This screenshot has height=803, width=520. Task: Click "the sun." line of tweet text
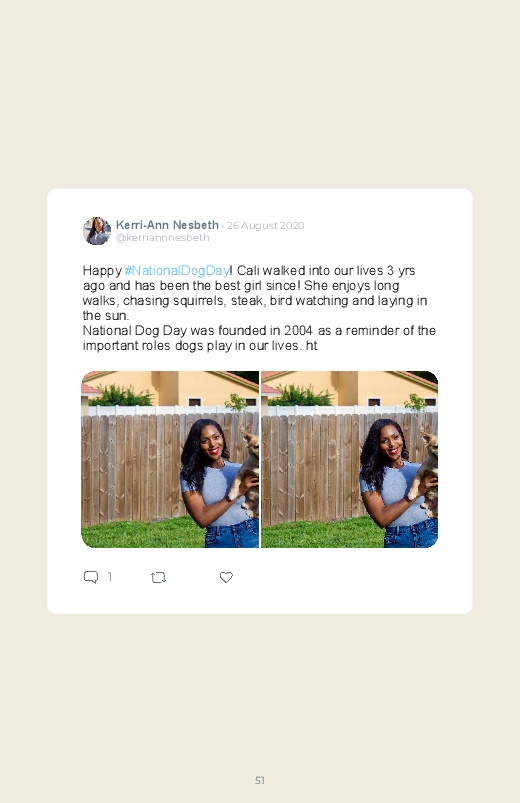coord(106,315)
